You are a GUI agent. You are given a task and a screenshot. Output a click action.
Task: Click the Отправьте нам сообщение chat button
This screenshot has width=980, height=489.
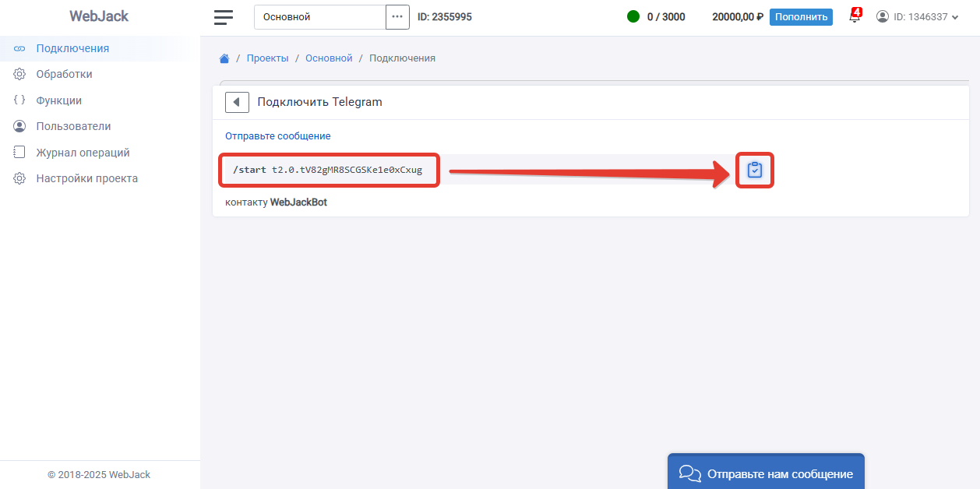tap(766, 471)
